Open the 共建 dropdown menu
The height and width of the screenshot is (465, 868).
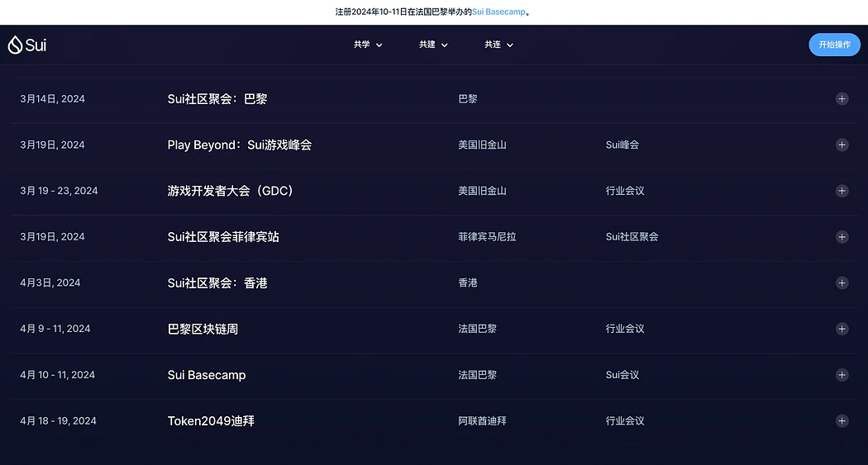tap(433, 45)
